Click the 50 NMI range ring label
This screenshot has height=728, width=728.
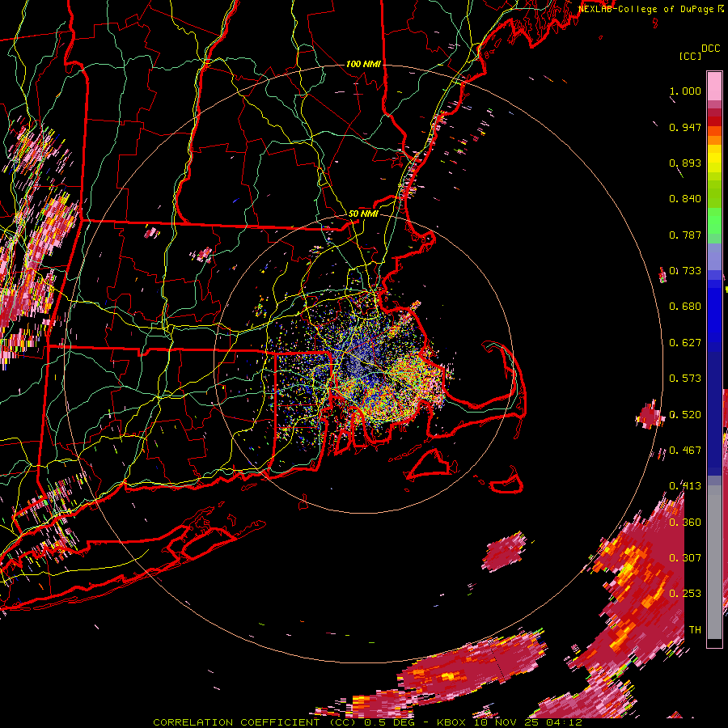tap(363, 214)
